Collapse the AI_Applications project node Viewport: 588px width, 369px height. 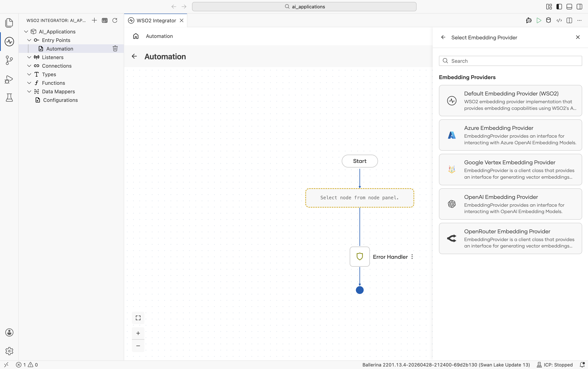tap(26, 31)
